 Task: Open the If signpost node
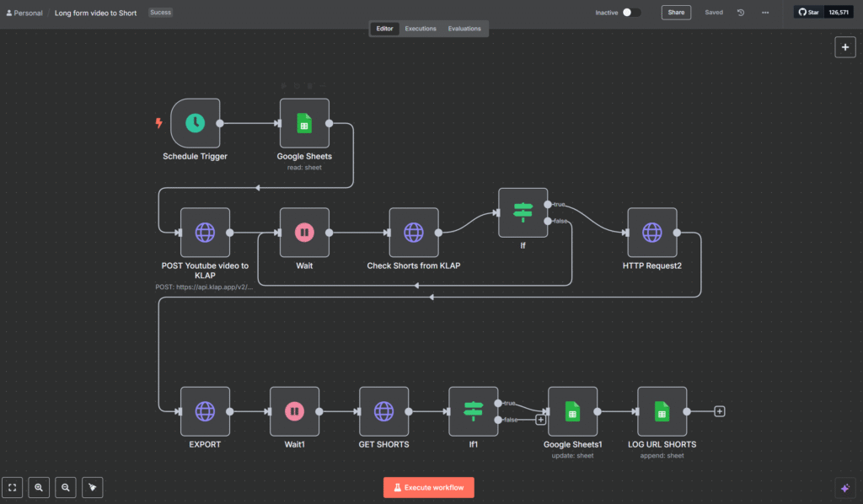coord(523,212)
